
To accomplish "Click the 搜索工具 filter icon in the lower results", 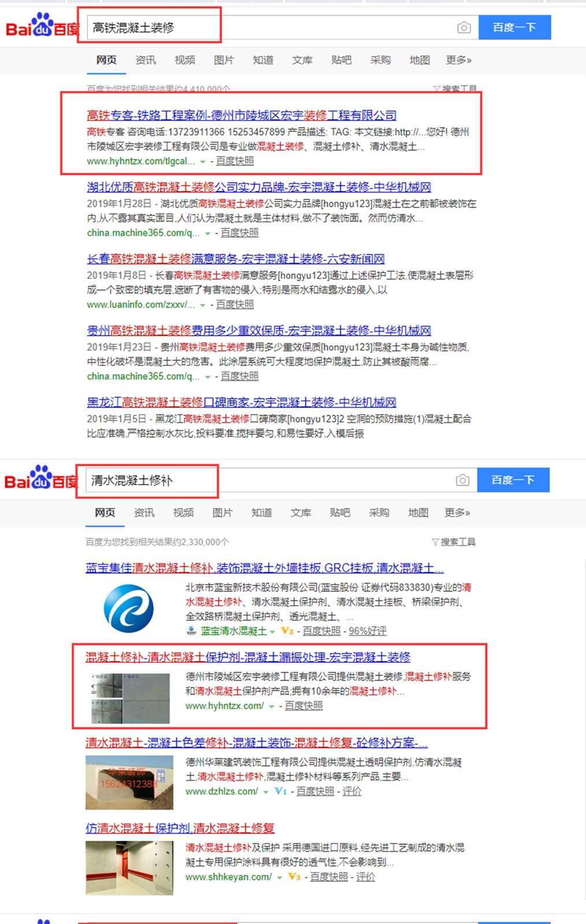I will tap(435, 542).
